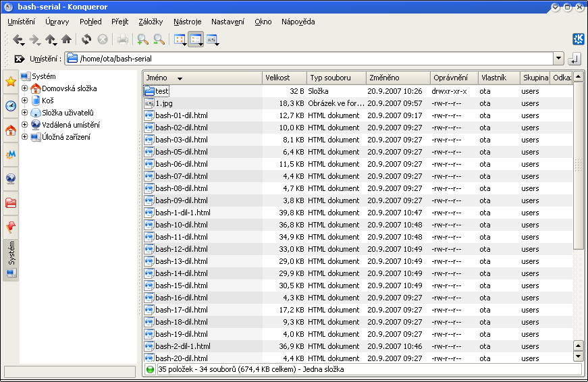Click the zoom in magnifier icon
588x382 pixels.
(142, 40)
